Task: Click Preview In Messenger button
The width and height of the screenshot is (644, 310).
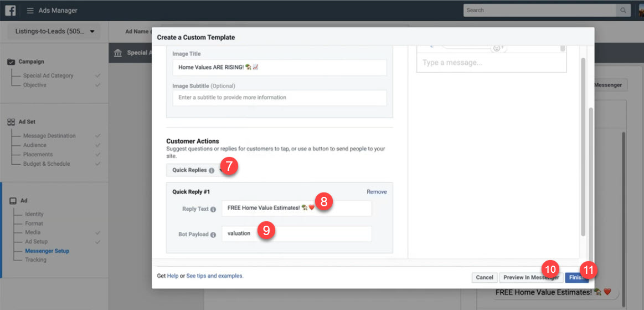Action: [x=530, y=277]
